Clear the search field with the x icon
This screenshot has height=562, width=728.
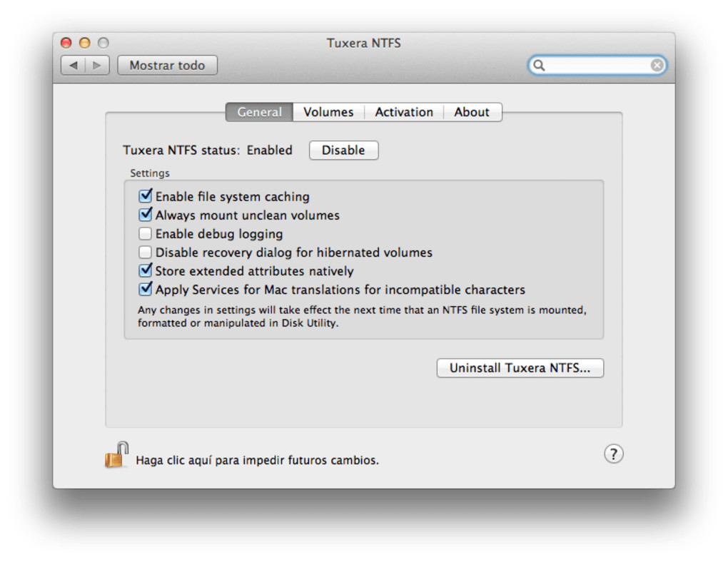[657, 65]
